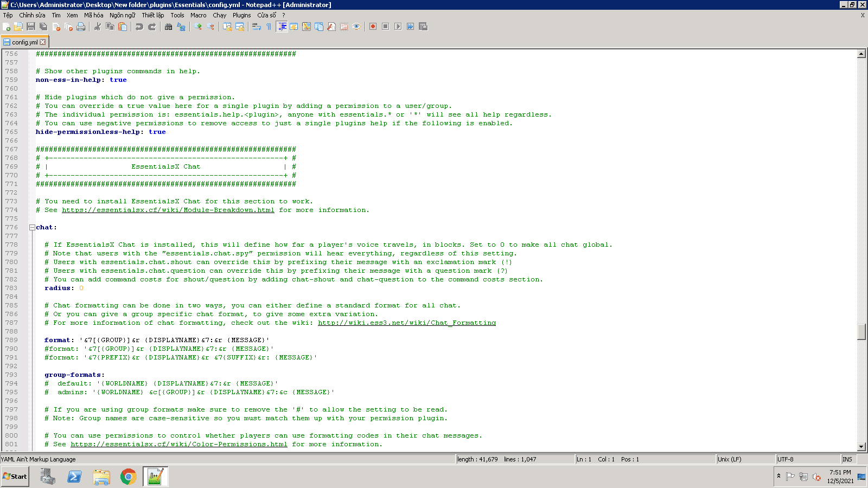Show the Document Map panel icon
The height and width of the screenshot is (488, 868).
pyautogui.click(x=307, y=27)
